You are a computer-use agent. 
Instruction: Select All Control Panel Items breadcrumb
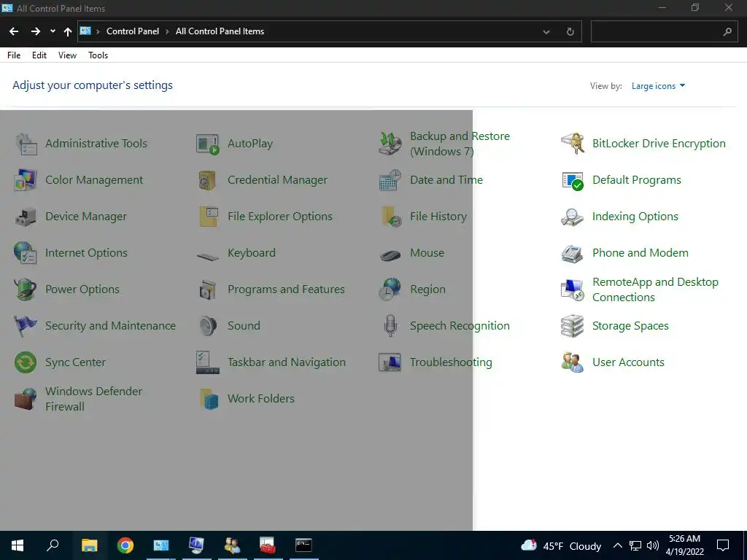[220, 31]
